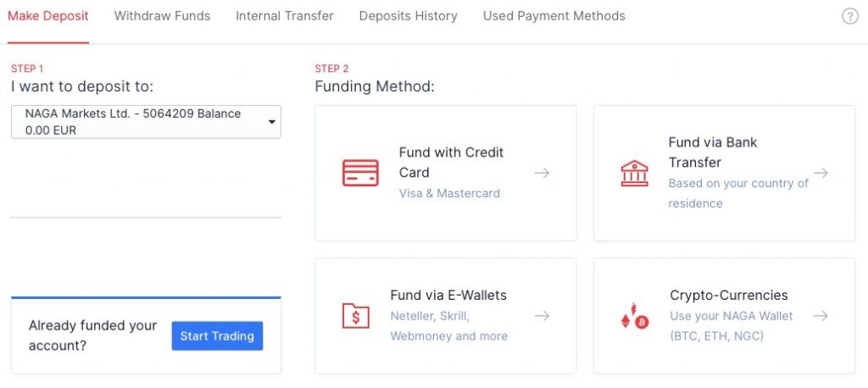868x388 pixels.
Task: Switch to Withdraw Funds tab
Action: [162, 16]
